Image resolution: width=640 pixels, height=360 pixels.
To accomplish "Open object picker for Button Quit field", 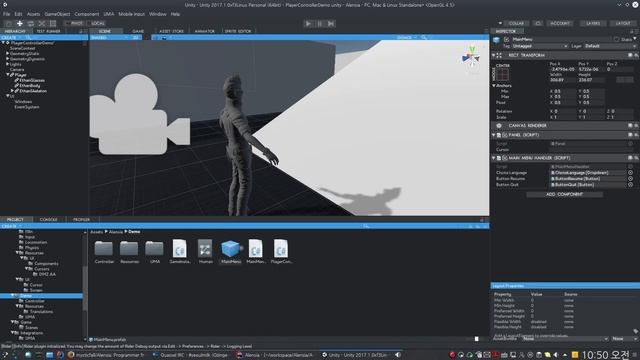I will pos(631,185).
